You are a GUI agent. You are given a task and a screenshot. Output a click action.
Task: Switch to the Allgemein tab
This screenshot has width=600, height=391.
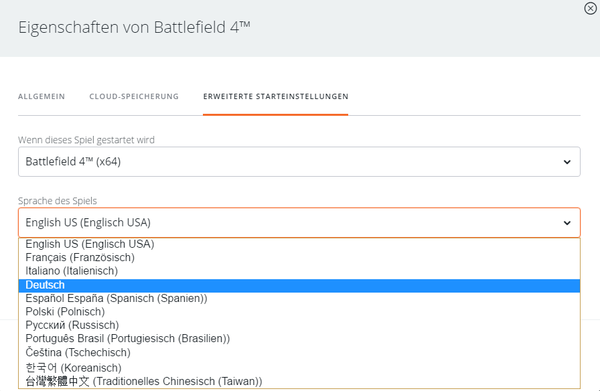tap(41, 96)
